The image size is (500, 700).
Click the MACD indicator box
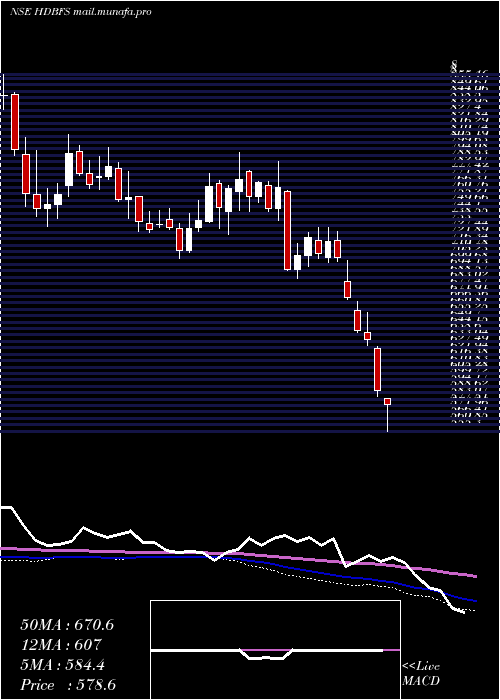(x=275, y=650)
